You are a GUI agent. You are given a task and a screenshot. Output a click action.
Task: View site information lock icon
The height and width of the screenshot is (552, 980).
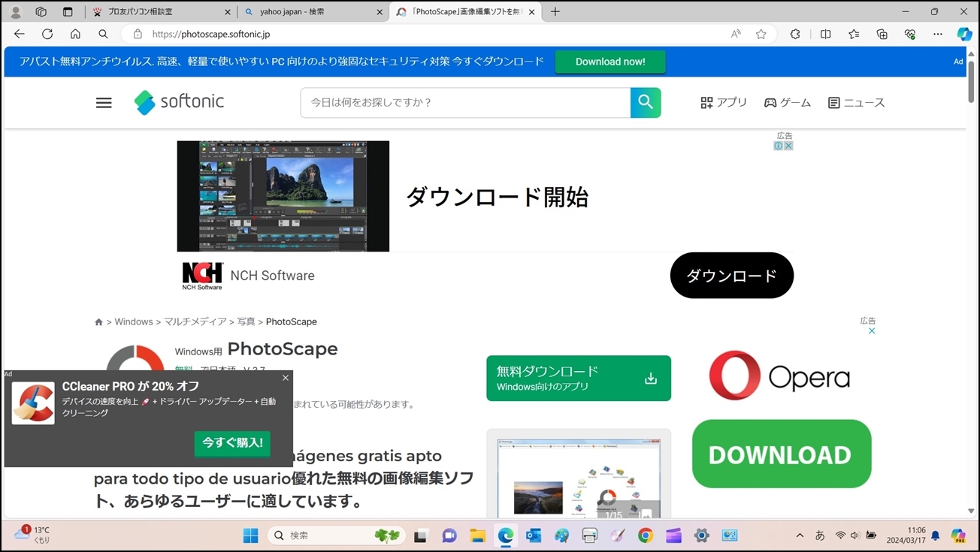coord(137,34)
